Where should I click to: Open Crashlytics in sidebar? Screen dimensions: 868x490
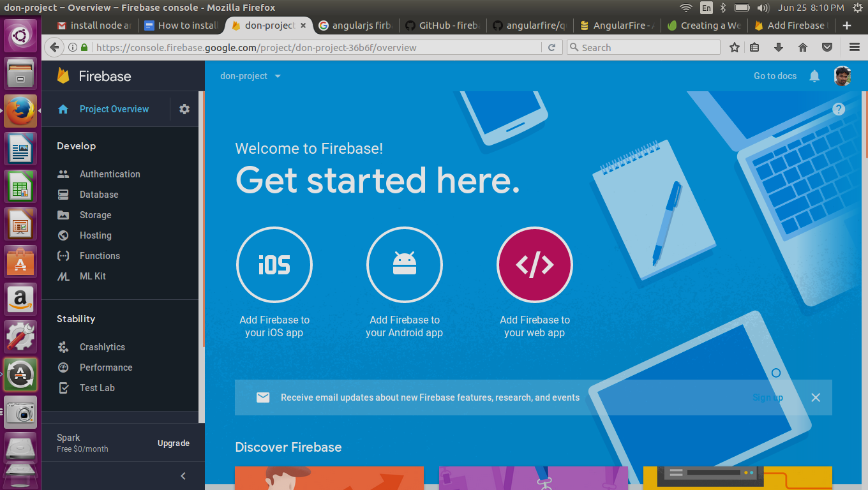click(x=102, y=347)
